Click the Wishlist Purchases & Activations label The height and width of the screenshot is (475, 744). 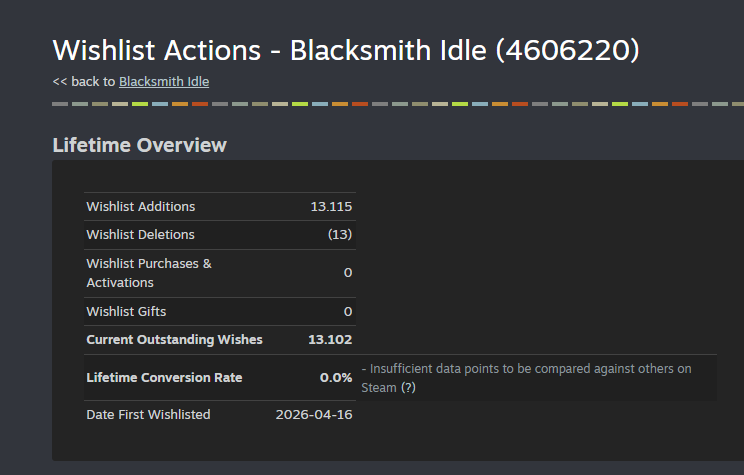(149, 273)
